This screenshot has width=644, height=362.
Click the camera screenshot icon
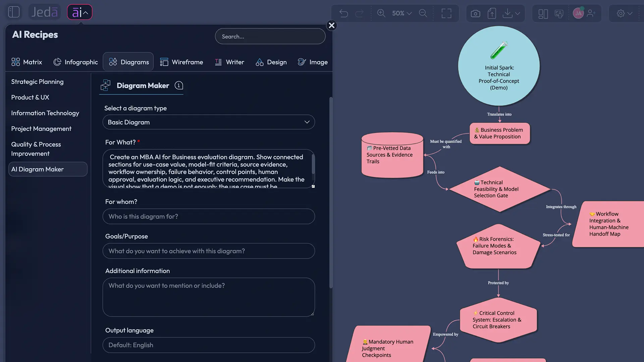[475, 13]
